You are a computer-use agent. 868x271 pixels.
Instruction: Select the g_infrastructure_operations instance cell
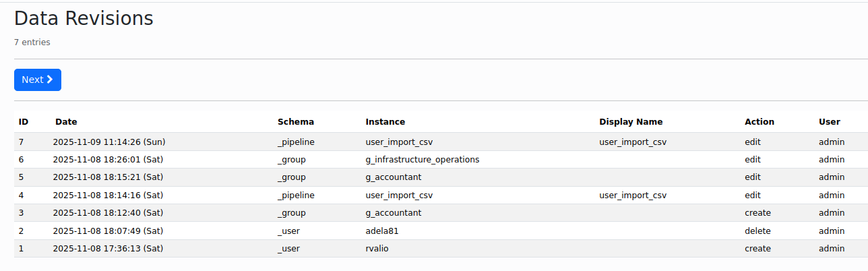click(423, 160)
